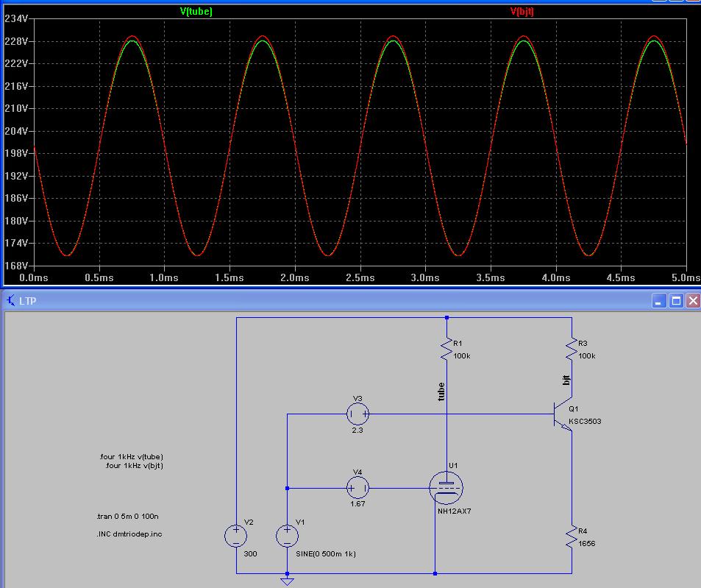Viewport: 701px width, 588px height.
Task: Click the V2 value 300
Action: 250,553
